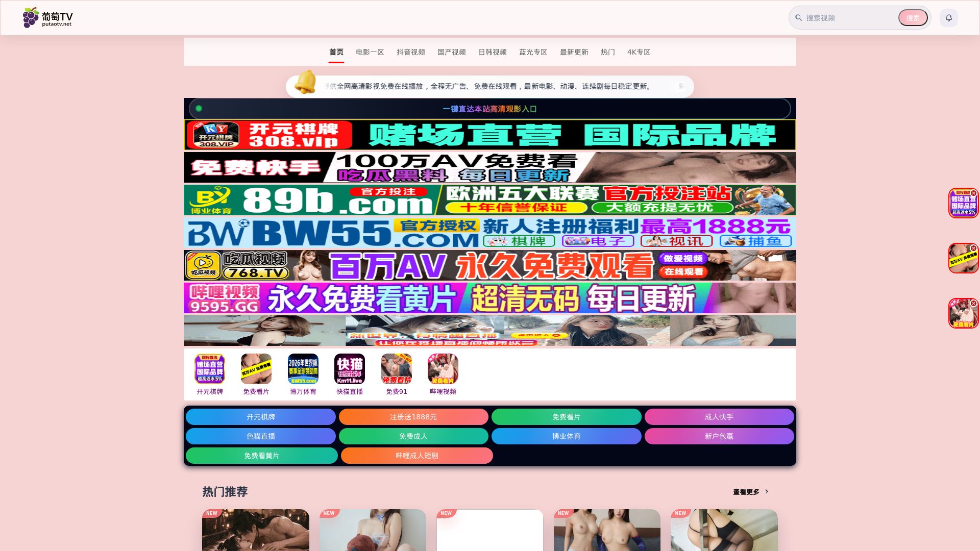Select the 国产视频 tab

(452, 52)
